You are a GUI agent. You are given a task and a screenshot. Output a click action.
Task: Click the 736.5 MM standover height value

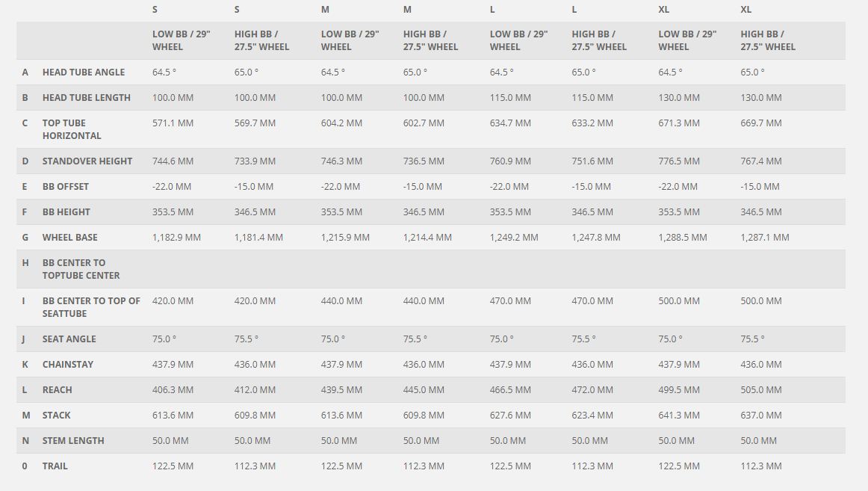coord(424,161)
